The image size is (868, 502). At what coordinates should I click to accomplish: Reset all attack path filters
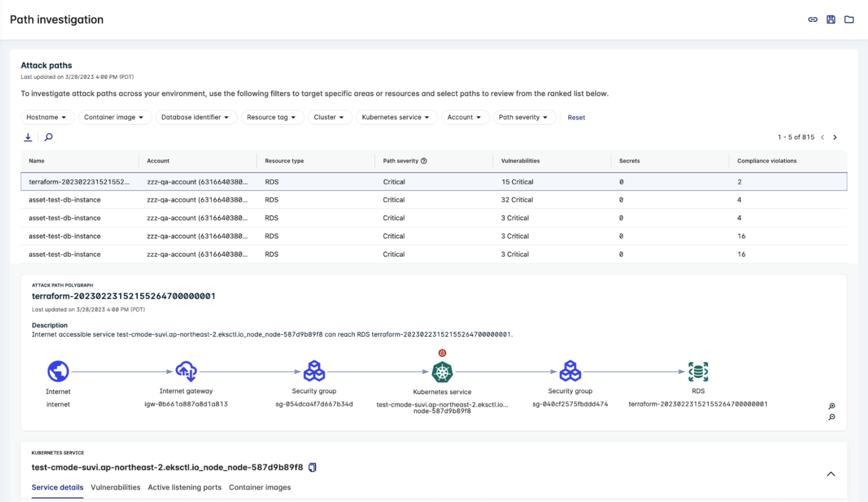(x=576, y=118)
